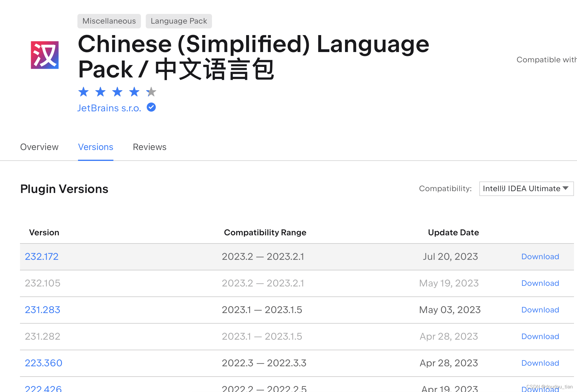Click the Apr 28, 2023 date in 231.282 row

tap(449, 336)
